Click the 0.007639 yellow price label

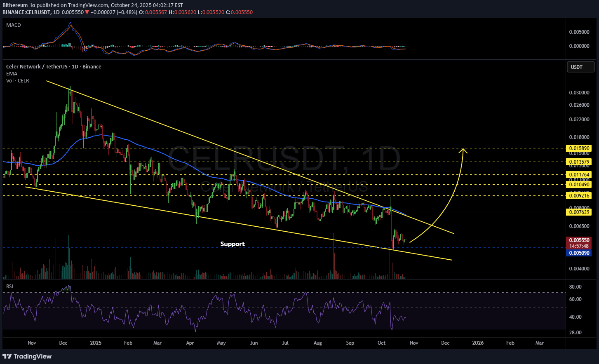[579, 212]
